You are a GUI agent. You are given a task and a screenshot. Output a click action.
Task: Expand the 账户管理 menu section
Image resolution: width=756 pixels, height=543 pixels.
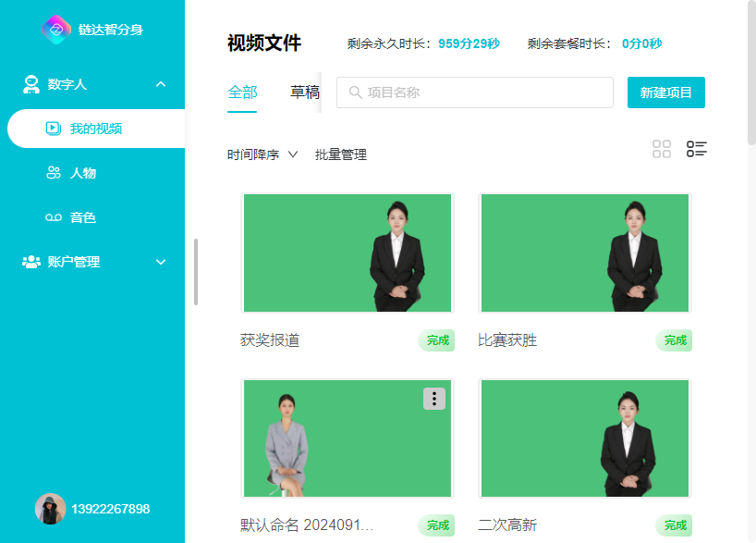[x=161, y=262]
